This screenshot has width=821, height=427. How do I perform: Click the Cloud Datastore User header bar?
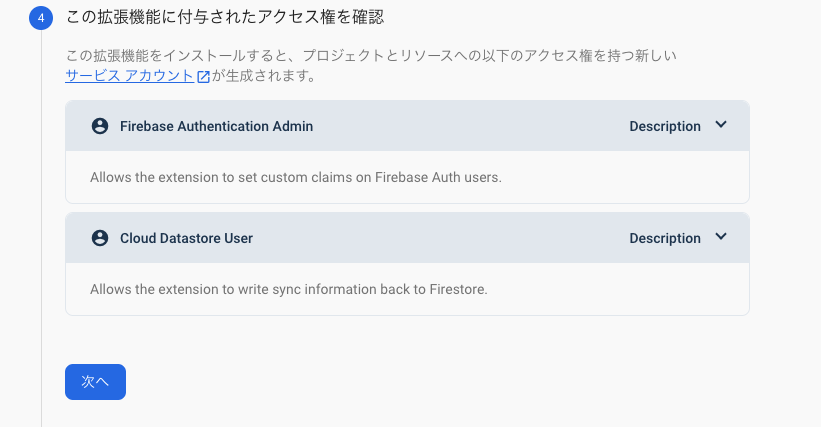[x=407, y=238]
